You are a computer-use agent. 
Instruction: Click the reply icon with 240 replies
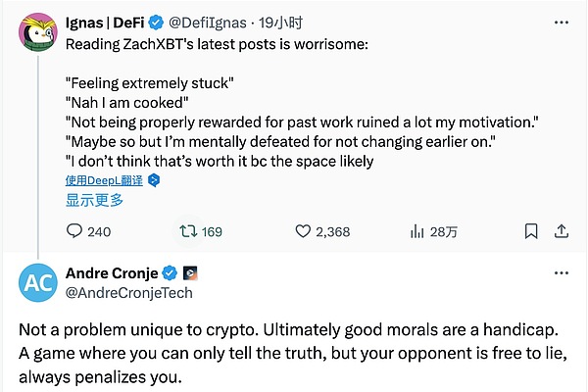[75, 232]
